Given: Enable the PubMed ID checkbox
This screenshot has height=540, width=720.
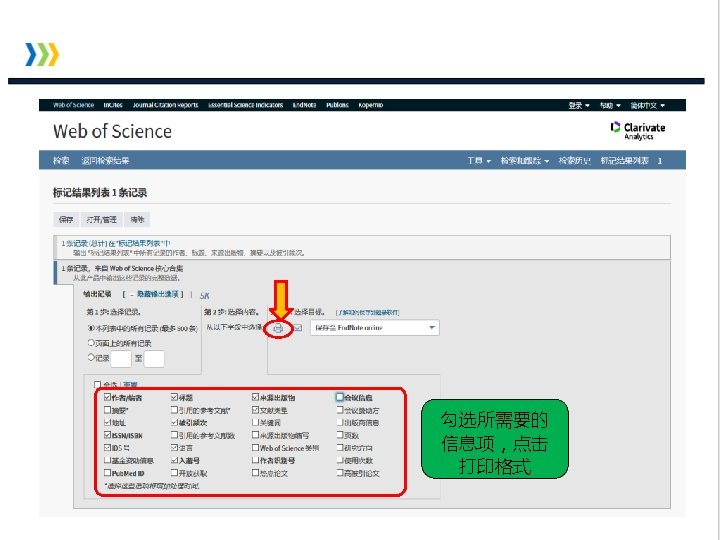Looking at the screenshot, I should click(107, 472).
